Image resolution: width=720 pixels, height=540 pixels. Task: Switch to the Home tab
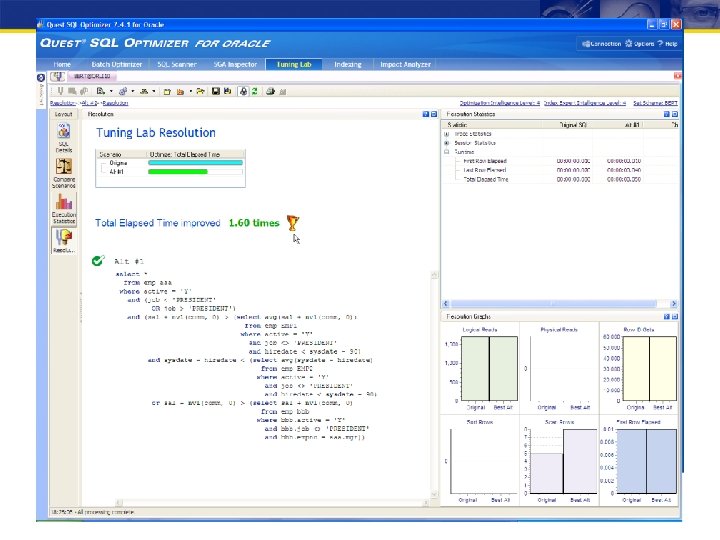[x=62, y=64]
